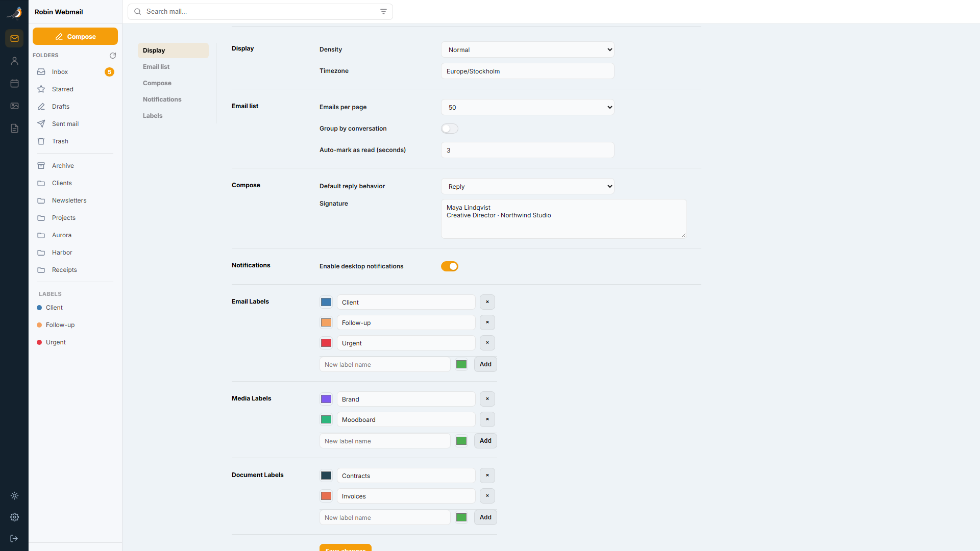Open search filter options icon
Image resolution: width=980 pixels, height=551 pixels.
383,11
